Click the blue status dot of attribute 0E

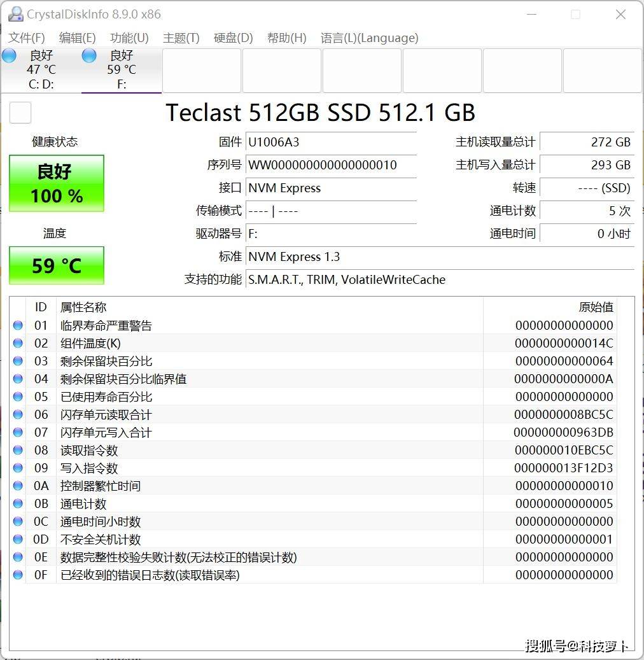click(x=18, y=557)
